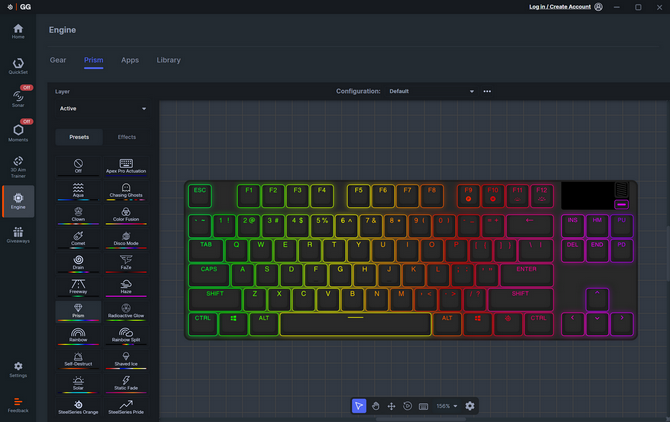Screen dimensions: 670x422
Task: Select the Disco Mode preset
Action: (x=126, y=239)
